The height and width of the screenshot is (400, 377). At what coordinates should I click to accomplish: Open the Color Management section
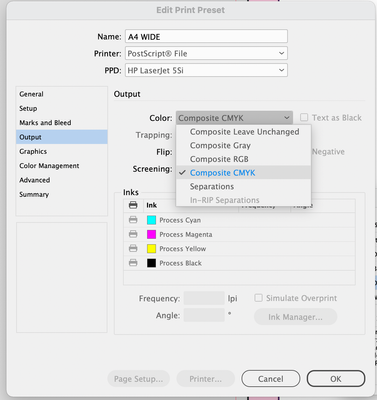point(62,166)
